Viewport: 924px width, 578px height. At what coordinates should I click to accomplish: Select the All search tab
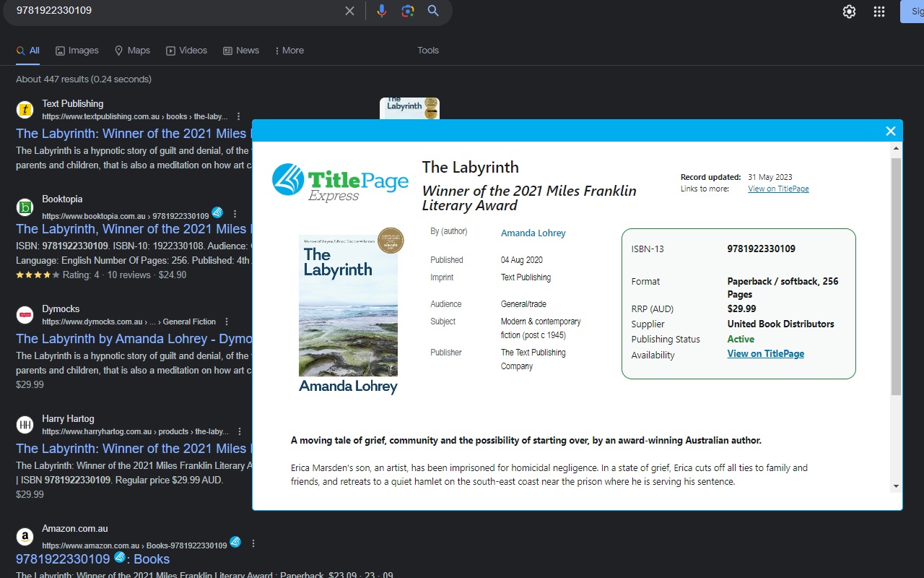[x=28, y=51]
